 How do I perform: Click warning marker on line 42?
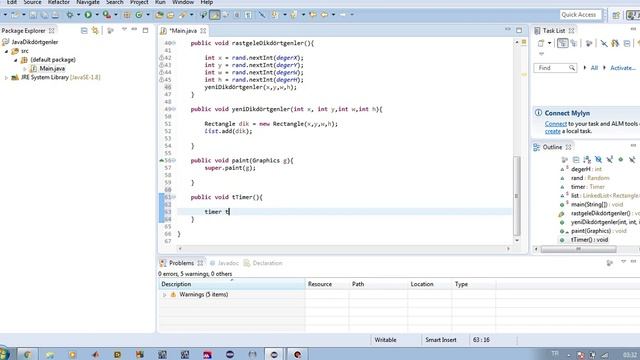tap(161, 58)
